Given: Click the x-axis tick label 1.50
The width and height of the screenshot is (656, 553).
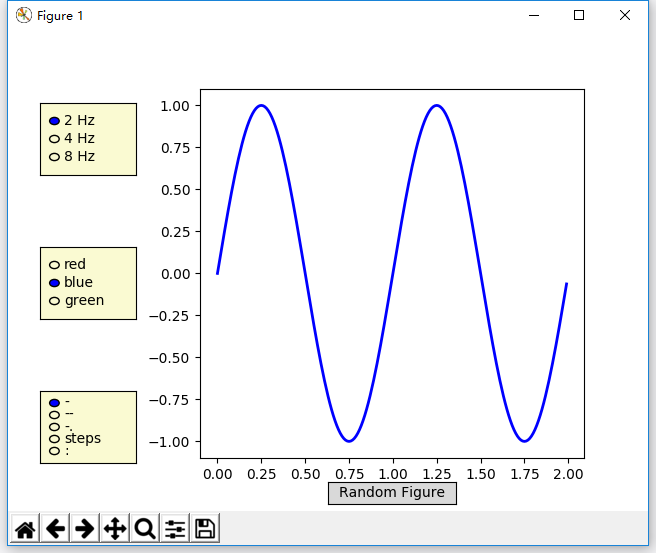Looking at the screenshot, I should pos(481,474).
